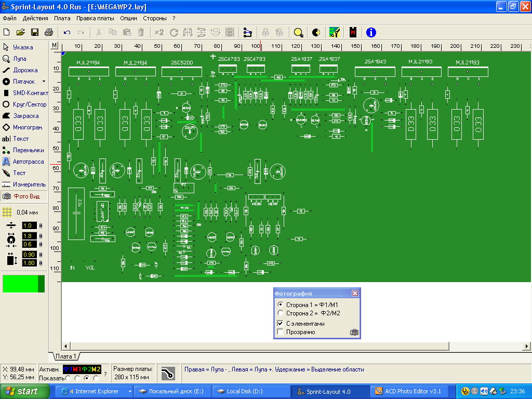Viewport: 532px width, 399px height.
Task: Open the Опции menu
Action: click(128, 18)
